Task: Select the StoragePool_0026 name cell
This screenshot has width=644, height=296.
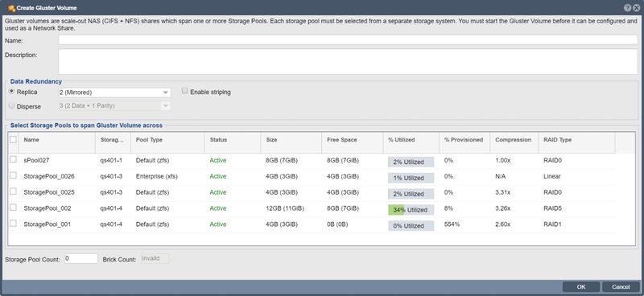Action: coord(49,176)
